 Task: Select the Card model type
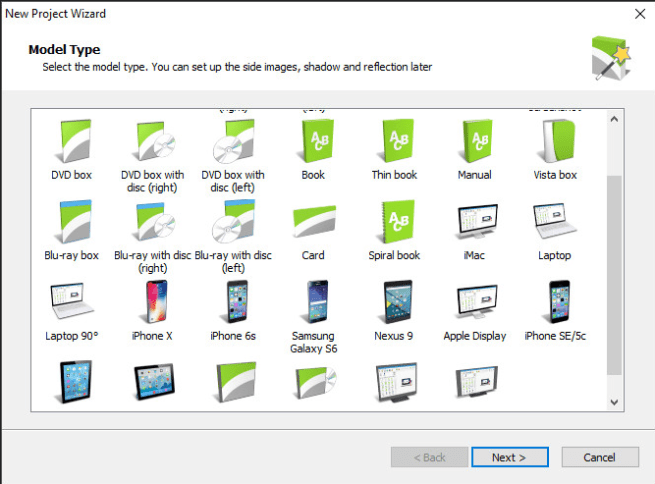click(313, 231)
